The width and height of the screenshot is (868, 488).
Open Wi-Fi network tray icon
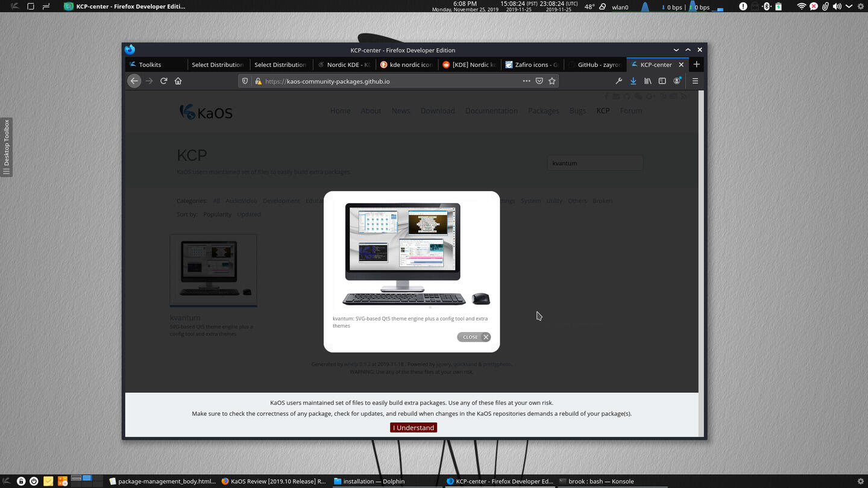pos(801,7)
